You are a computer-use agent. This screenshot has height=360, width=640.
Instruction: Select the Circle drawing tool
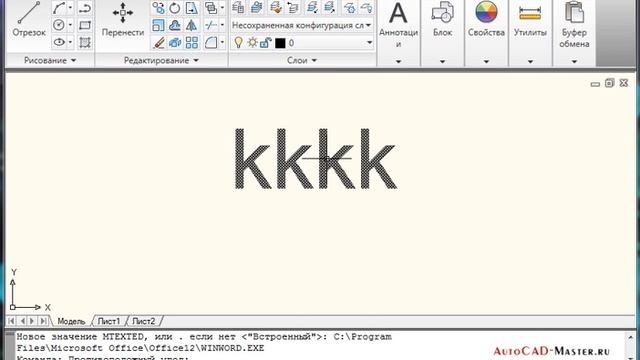tap(59, 25)
